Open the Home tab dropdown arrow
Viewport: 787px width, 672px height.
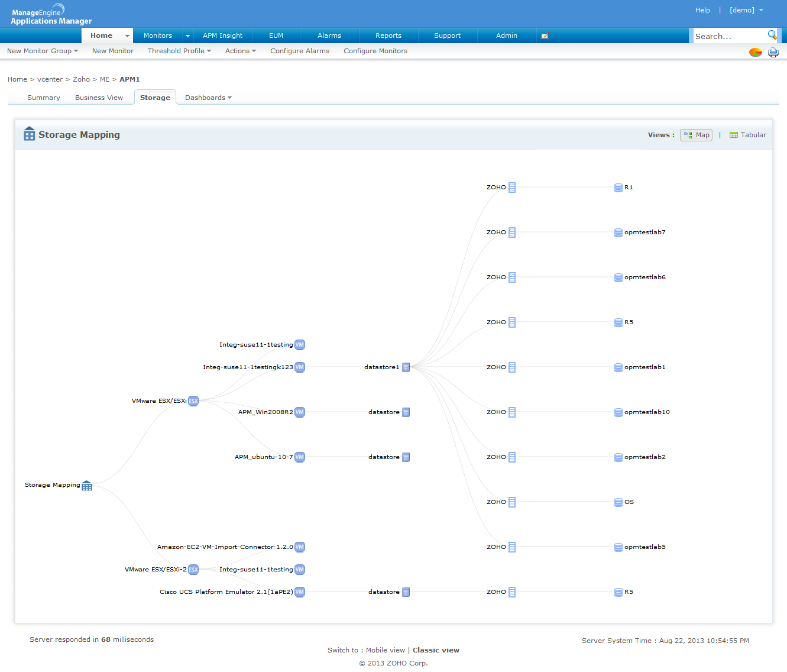[x=127, y=35]
